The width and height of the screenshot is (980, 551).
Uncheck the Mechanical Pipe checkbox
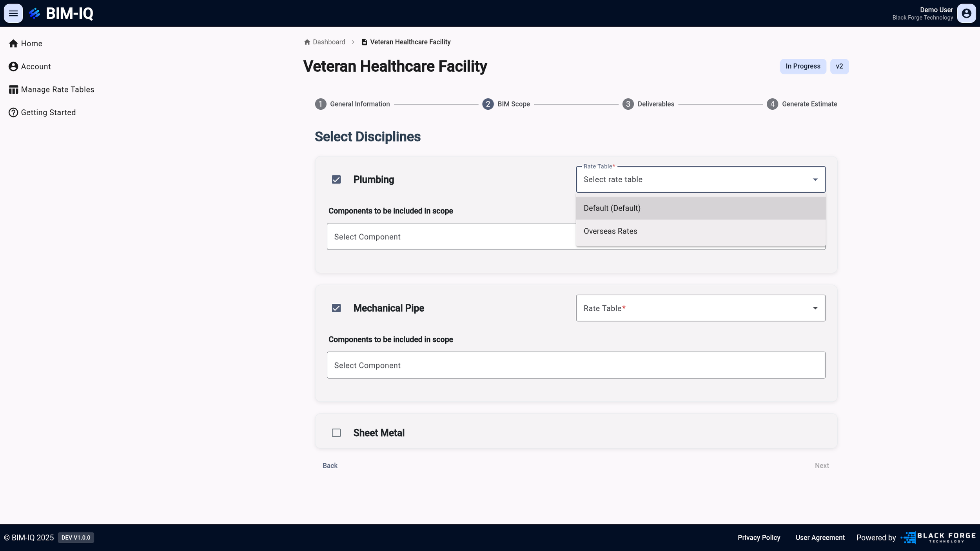336,308
